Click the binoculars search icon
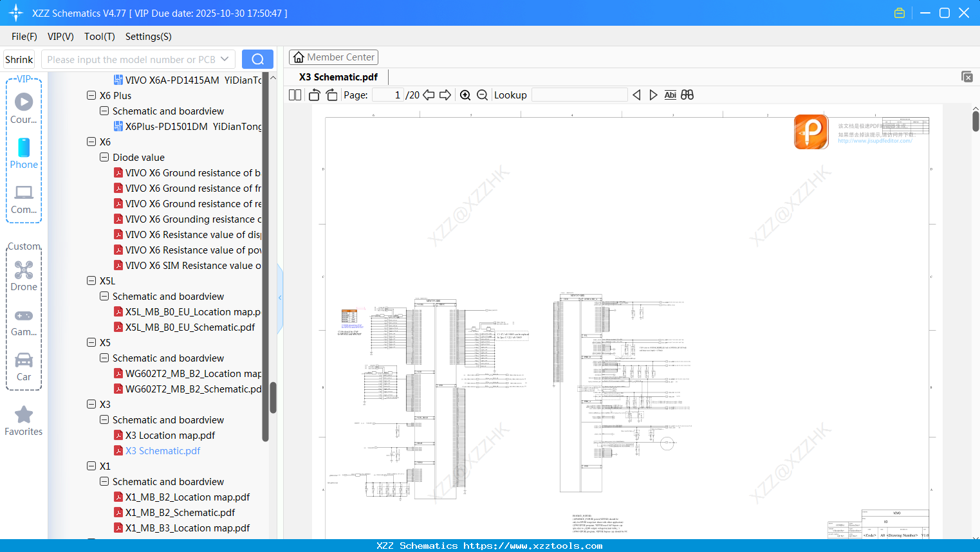 (x=687, y=95)
